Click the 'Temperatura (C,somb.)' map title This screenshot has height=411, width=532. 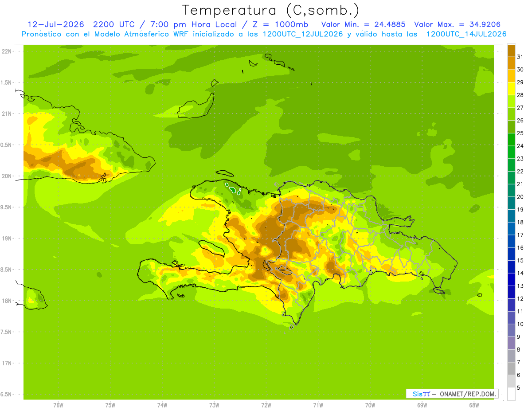270,10
